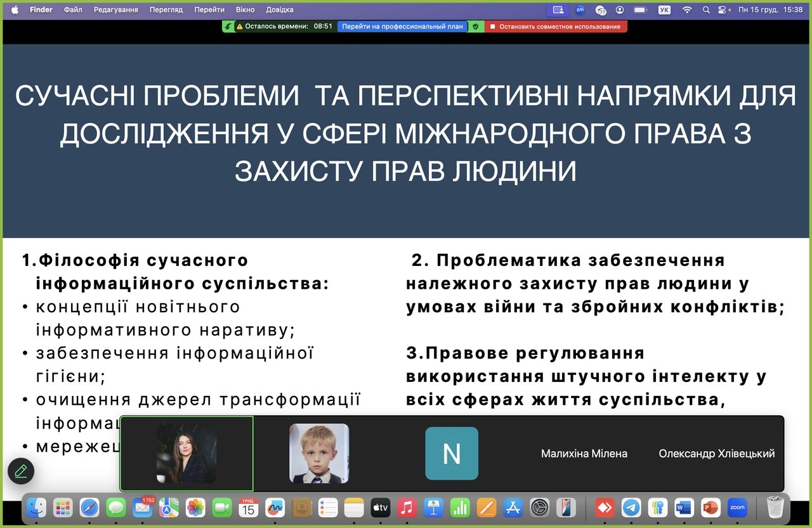
Task: Open the red AnyDesk icon in the Dock
Action: coord(605,508)
